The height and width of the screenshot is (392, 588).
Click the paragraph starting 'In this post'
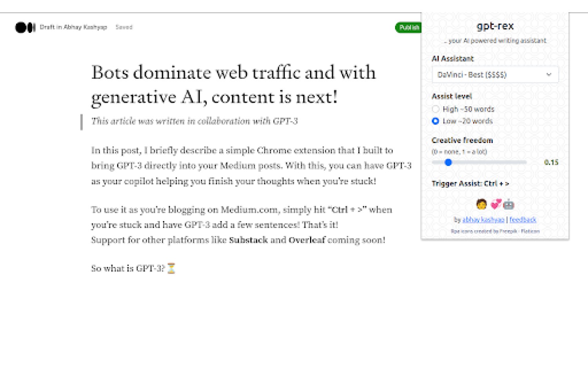[x=251, y=166]
